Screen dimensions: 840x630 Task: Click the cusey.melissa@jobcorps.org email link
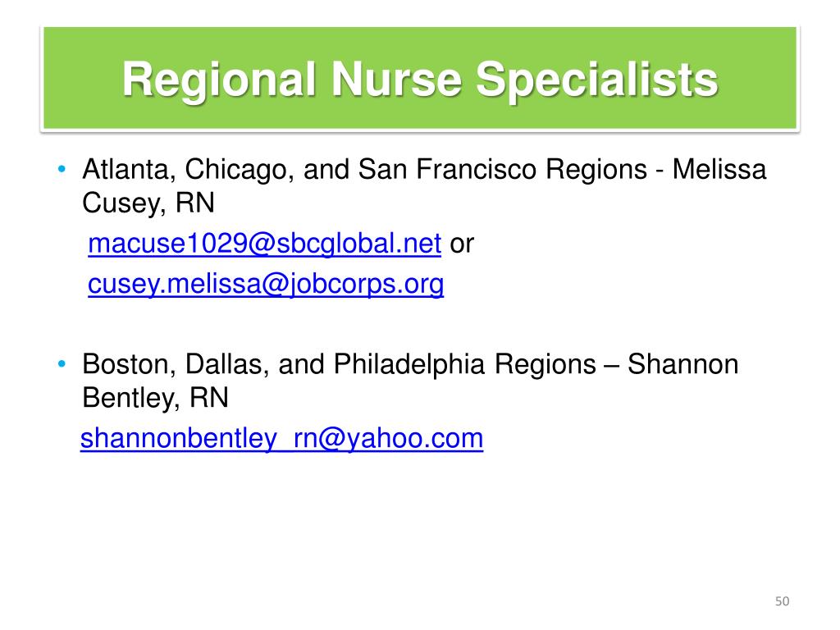[x=266, y=284]
